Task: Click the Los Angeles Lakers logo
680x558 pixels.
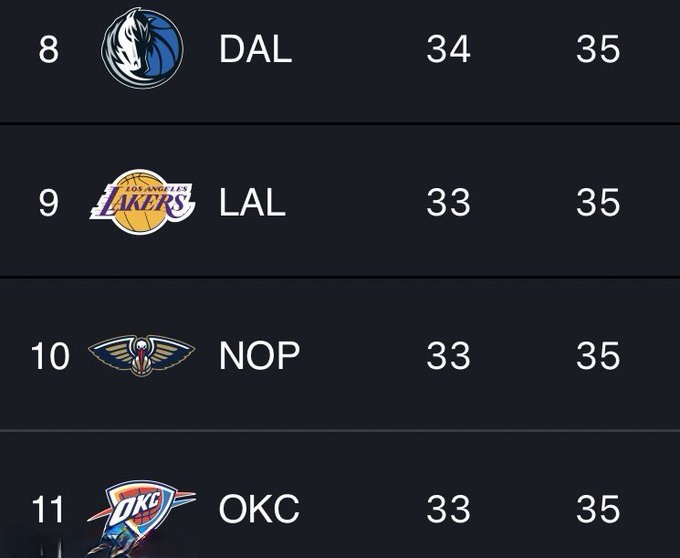Action: tap(143, 202)
